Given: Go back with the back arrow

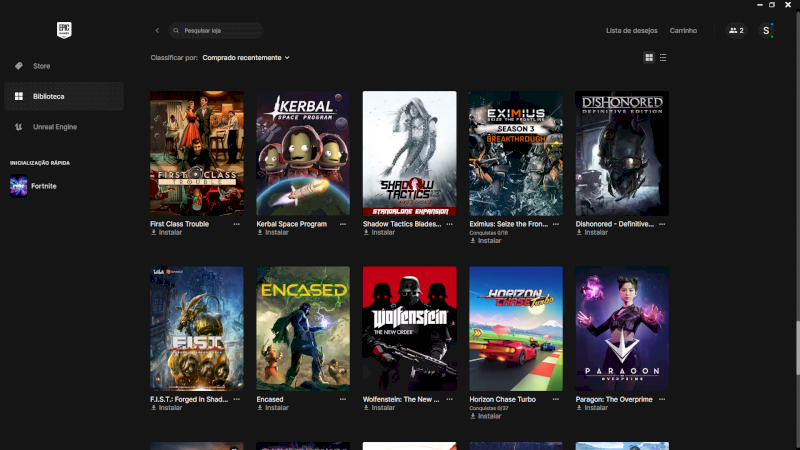Looking at the screenshot, I should pos(157,31).
